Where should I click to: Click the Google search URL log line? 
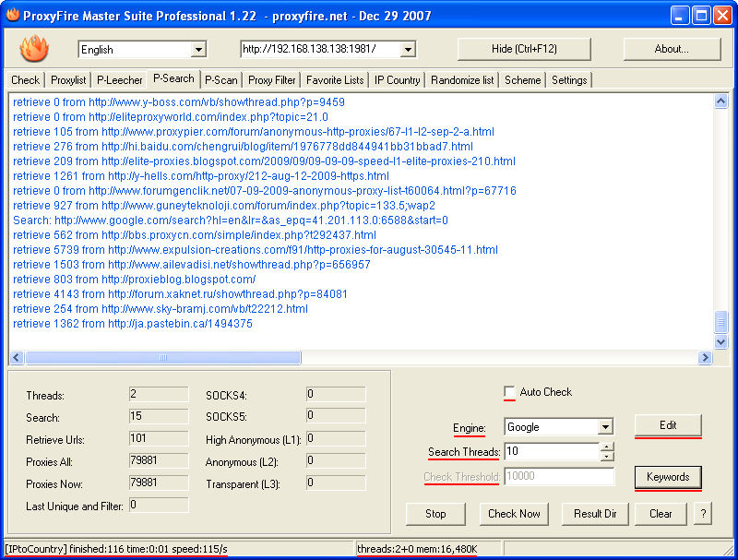231,220
